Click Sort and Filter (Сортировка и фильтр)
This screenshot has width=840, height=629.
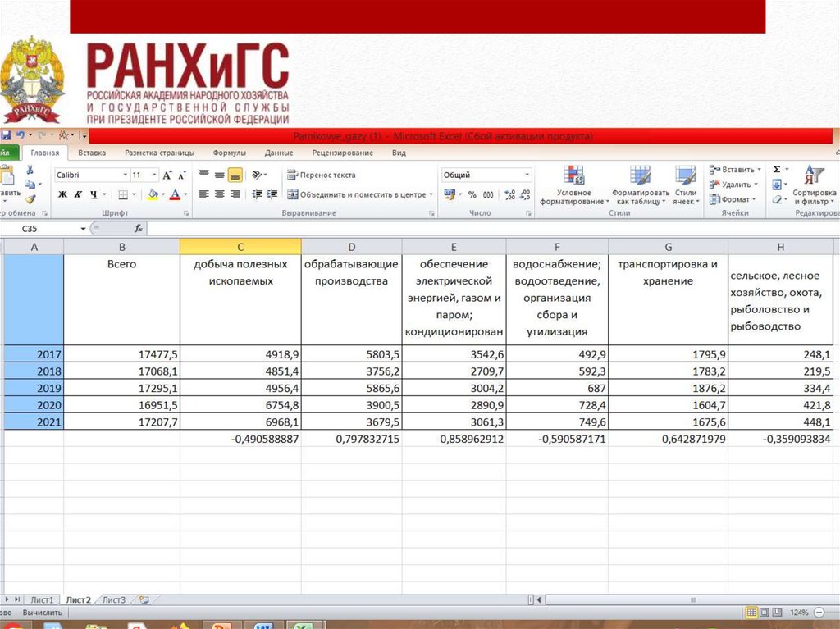click(x=813, y=186)
